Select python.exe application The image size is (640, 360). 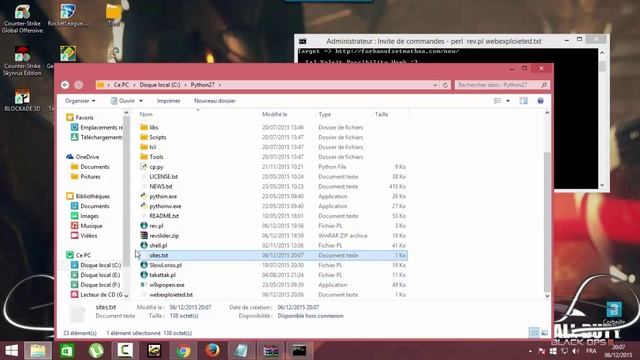pos(163,196)
